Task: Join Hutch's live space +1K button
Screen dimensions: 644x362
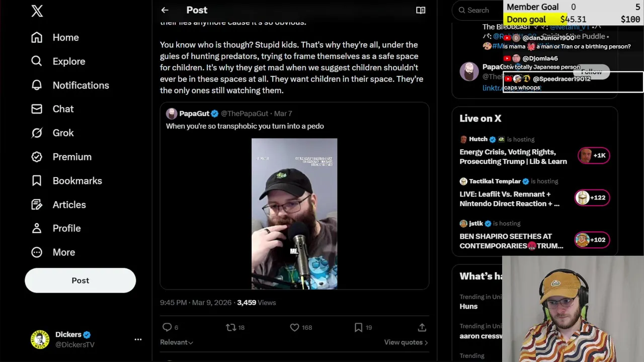Action: (x=594, y=156)
